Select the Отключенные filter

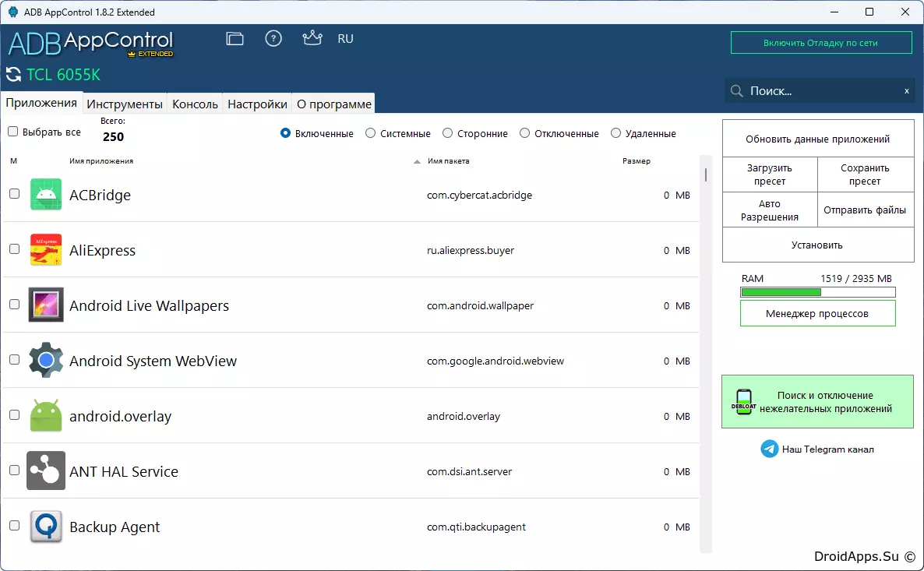click(524, 133)
